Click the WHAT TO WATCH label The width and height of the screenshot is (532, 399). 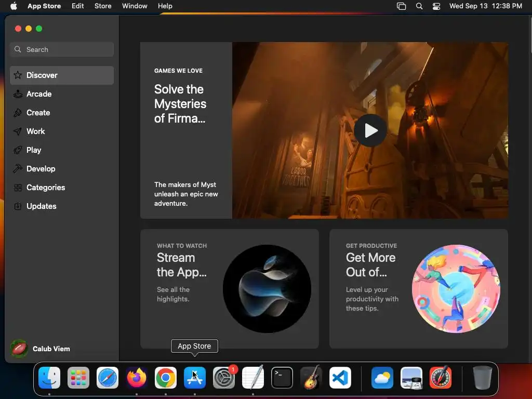181,246
